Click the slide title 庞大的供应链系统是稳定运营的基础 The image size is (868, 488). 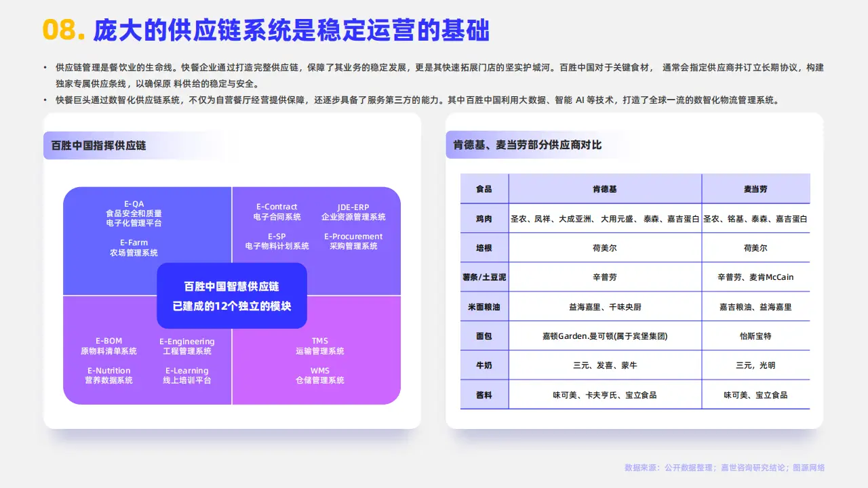[x=291, y=30]
